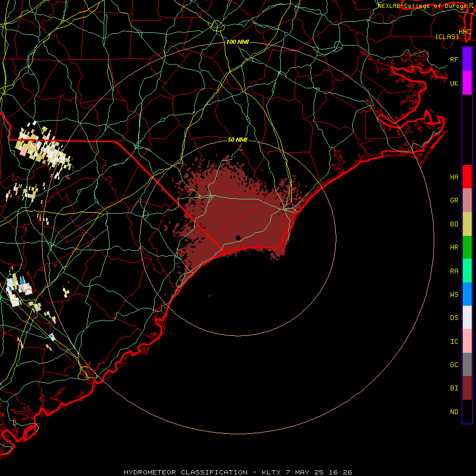Click the BD legend label
This screenshot has height=476, width=476.
(454, 224)
